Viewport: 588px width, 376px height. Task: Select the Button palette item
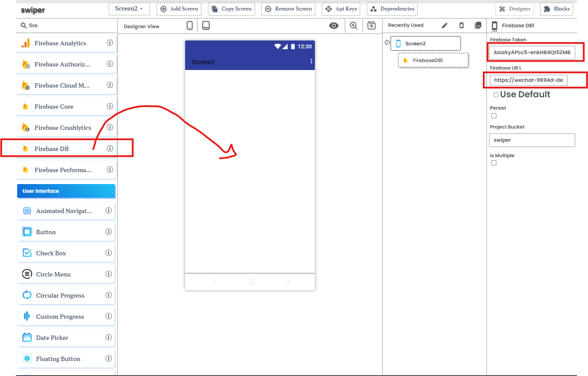(66, 232)
